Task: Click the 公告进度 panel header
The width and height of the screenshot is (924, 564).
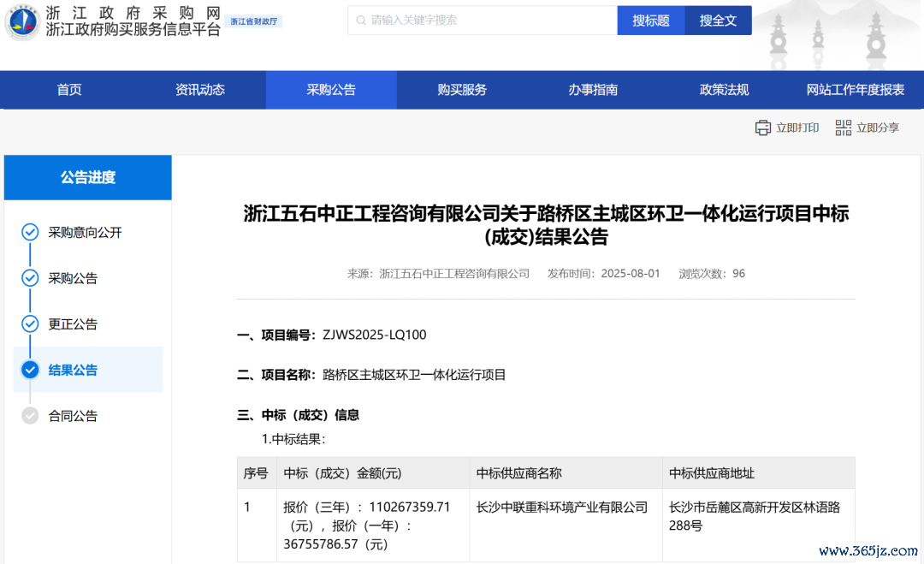Action: pyautogui.click(x=88, y=177)
